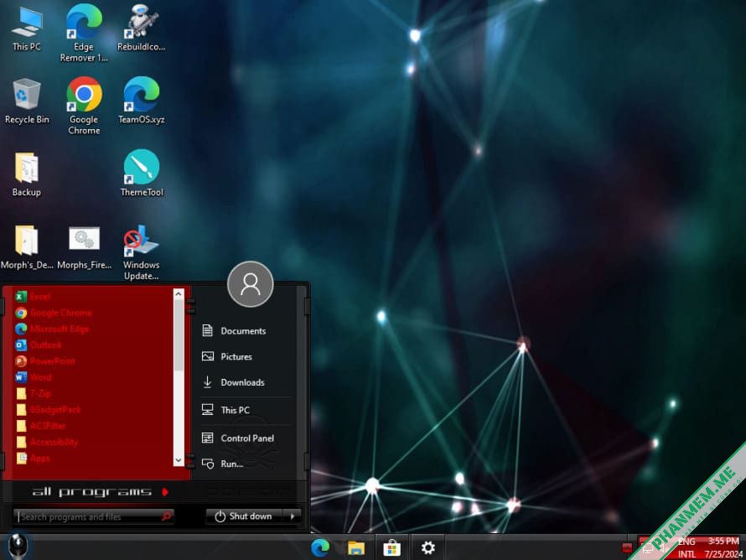Open the Run... dialog from the Start menu

point(222,464)
